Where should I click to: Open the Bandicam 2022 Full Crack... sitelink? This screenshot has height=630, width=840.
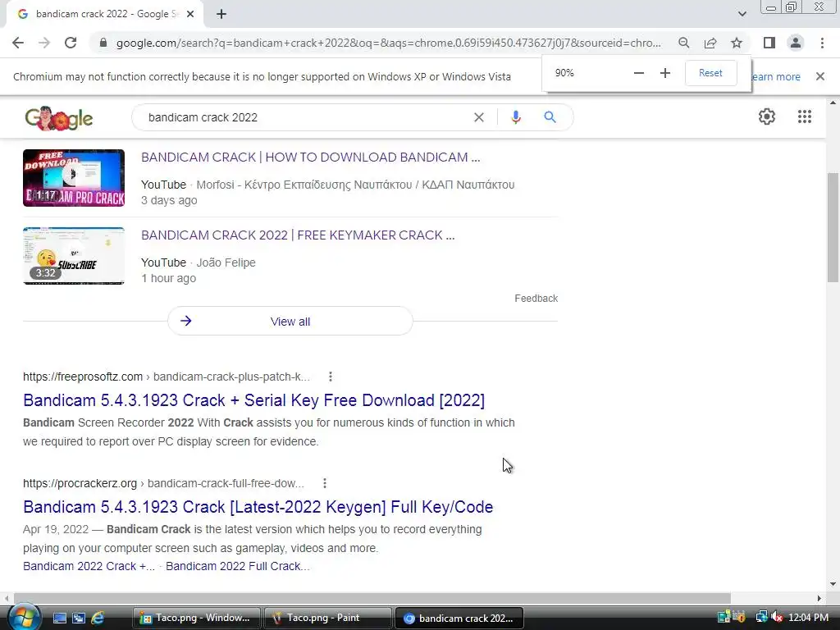point(238,566)
